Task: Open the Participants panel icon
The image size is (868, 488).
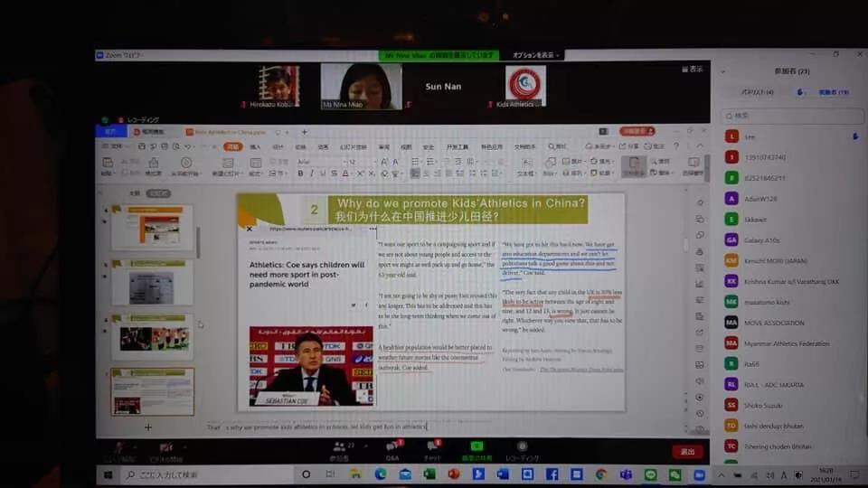Action: [340, 448]
